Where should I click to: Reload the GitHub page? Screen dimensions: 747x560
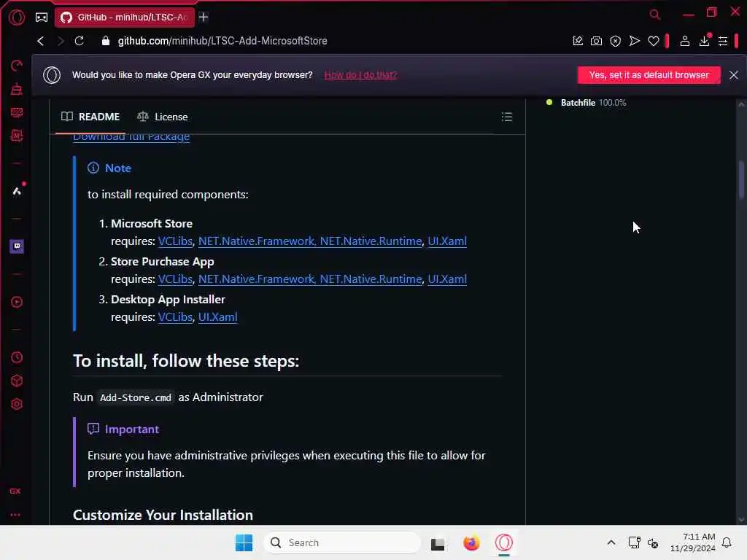(79, 41)
